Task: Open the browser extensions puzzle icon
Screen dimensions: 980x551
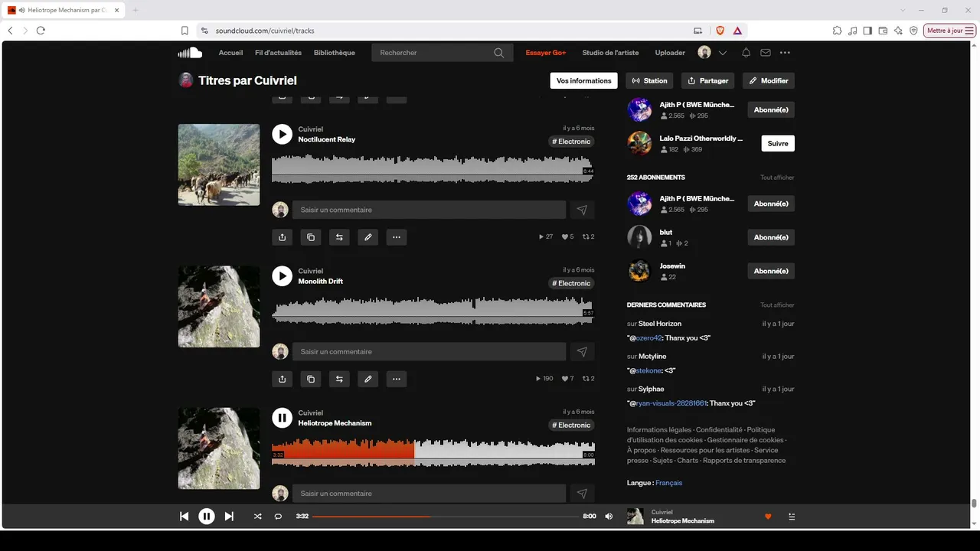Action: coord(837,31)
